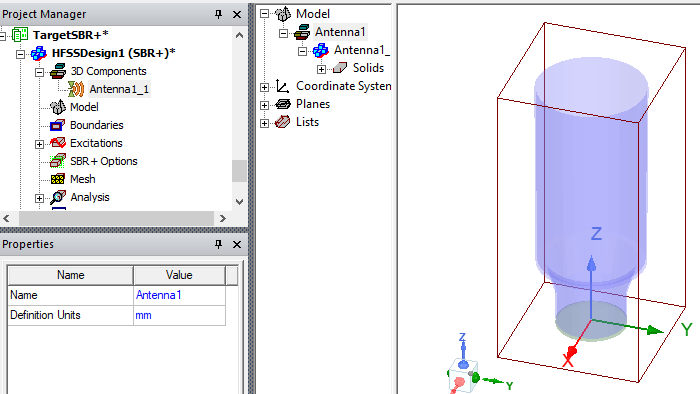Click the Excitations icon
Screen dimensions: 700x394
pyautogui.click(x=58, y=143)
